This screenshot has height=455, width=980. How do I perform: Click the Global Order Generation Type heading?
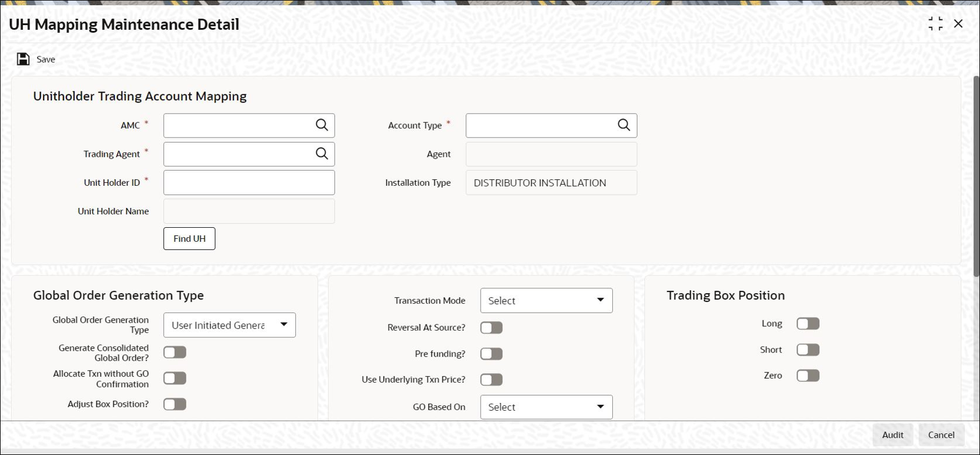coord(118,295)
